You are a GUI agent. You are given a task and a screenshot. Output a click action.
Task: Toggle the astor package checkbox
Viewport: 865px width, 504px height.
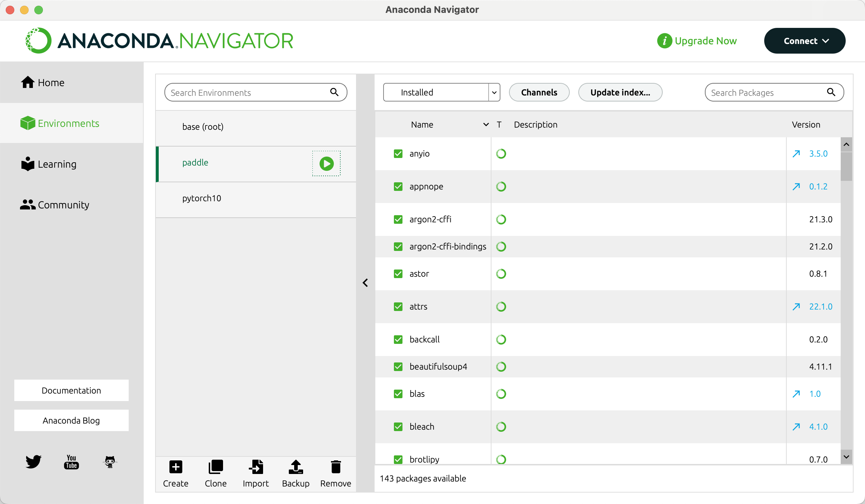click(398, 274)
